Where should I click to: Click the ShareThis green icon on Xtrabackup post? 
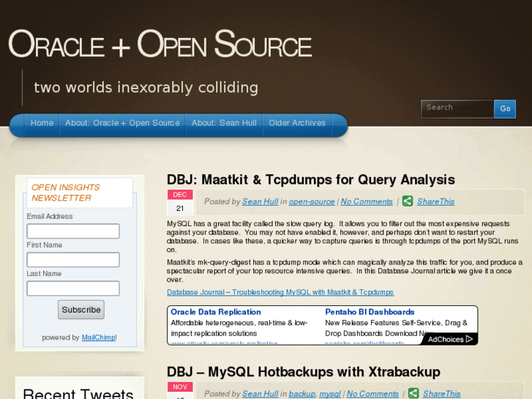pos(413,393)
